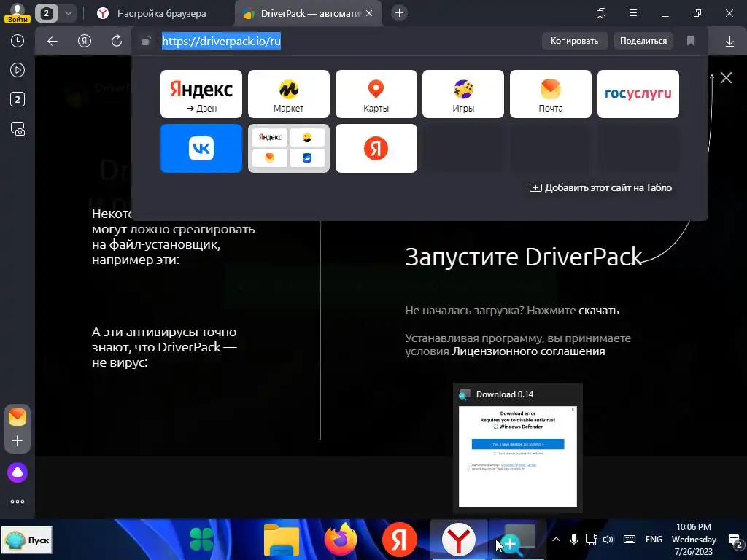747x560 pixels.
Task: Click the touch keyboard tray icon
Action: click(630, 540)
